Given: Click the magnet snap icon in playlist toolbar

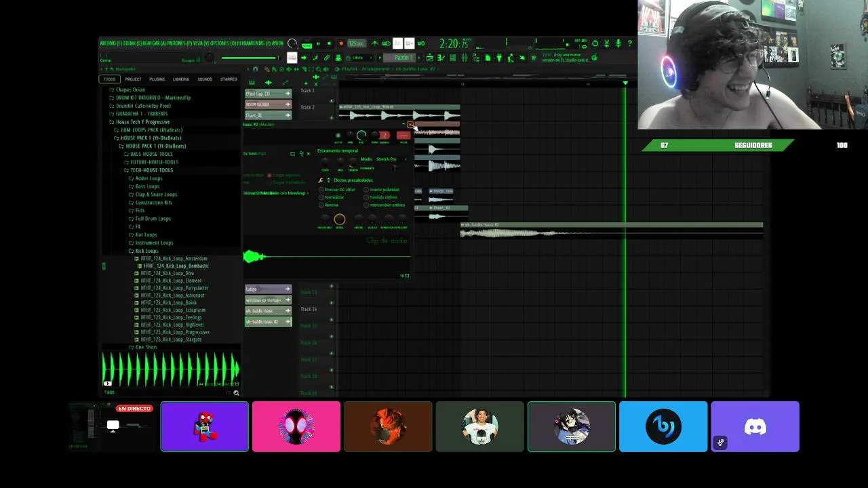Looking at the screenshot, I should point(256,69).
